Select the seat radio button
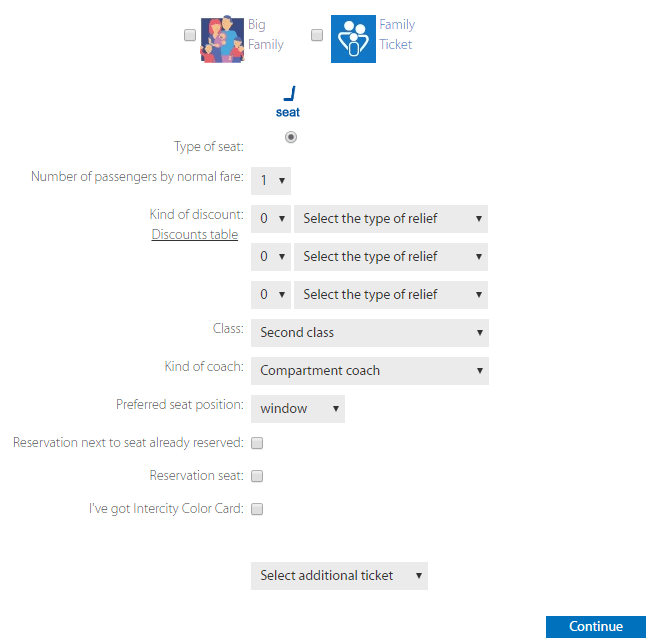Screen dimensions: 653x643 pyautogui.click(x=291, y=137)
